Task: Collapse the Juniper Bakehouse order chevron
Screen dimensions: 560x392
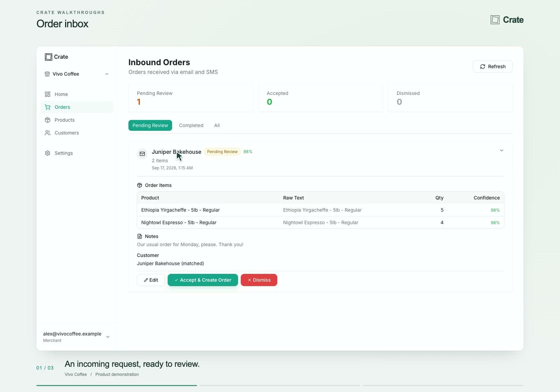Action: pyautogui.click(x=502, y=150)
